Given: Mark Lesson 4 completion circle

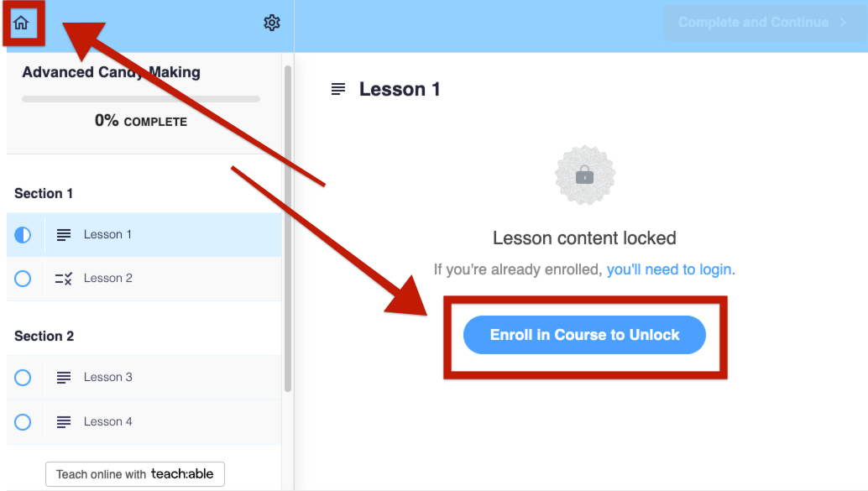Looking at the screenshot, I should (x=23, y=422).
